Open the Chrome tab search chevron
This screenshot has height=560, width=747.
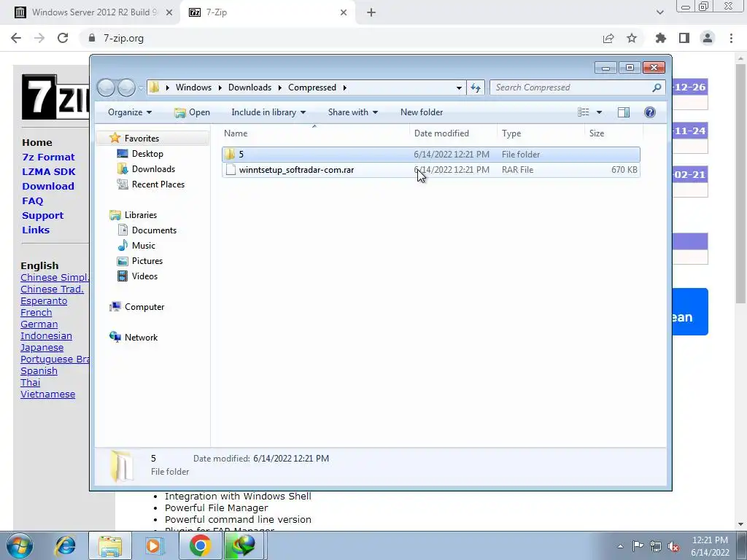pyautogui.click(x=659, y=12)
